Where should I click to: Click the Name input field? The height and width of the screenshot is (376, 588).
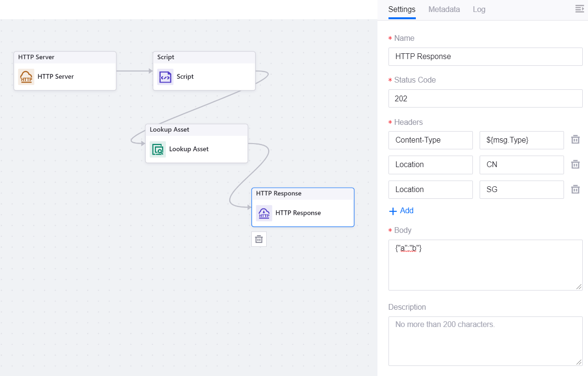(x=485, y=57)
